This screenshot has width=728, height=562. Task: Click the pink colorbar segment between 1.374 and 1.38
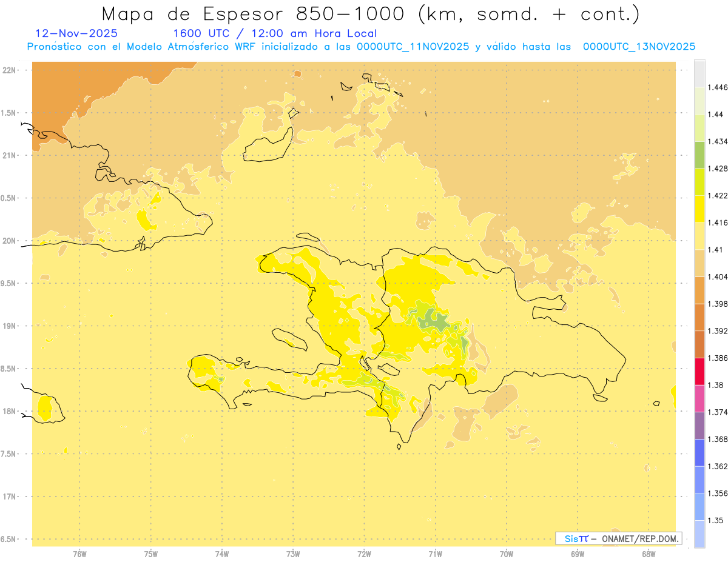pyautogui.click(x=699, y=398)
